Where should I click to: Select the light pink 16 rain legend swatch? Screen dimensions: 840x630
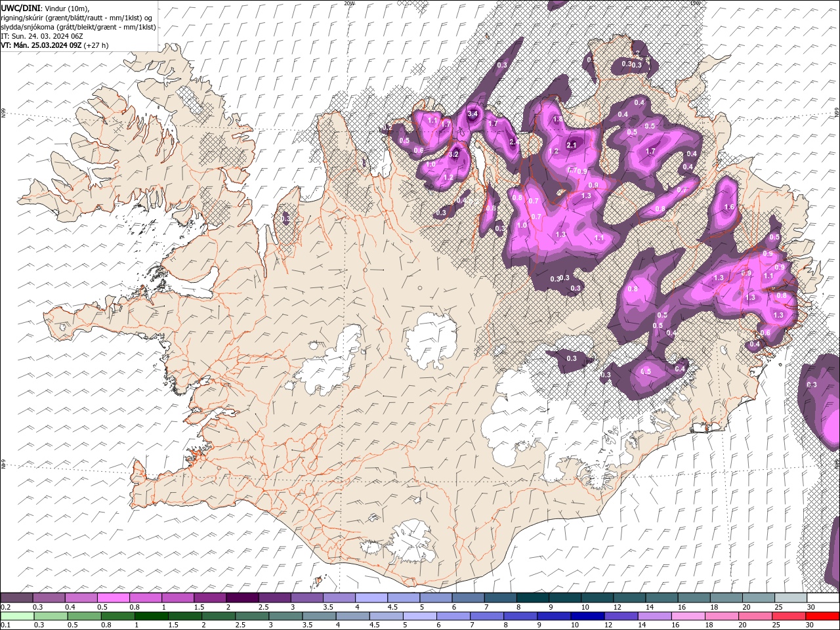point(688,616)
